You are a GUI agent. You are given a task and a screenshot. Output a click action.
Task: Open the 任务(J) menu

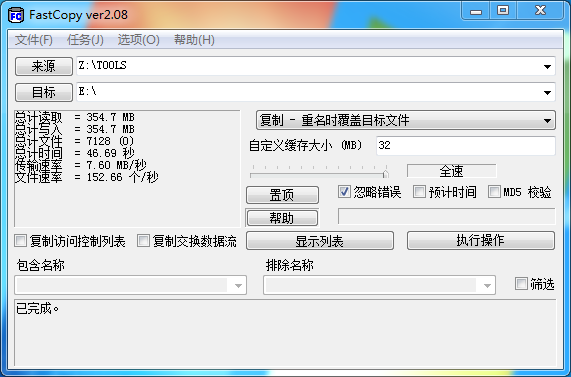click(x=85, y=40)
